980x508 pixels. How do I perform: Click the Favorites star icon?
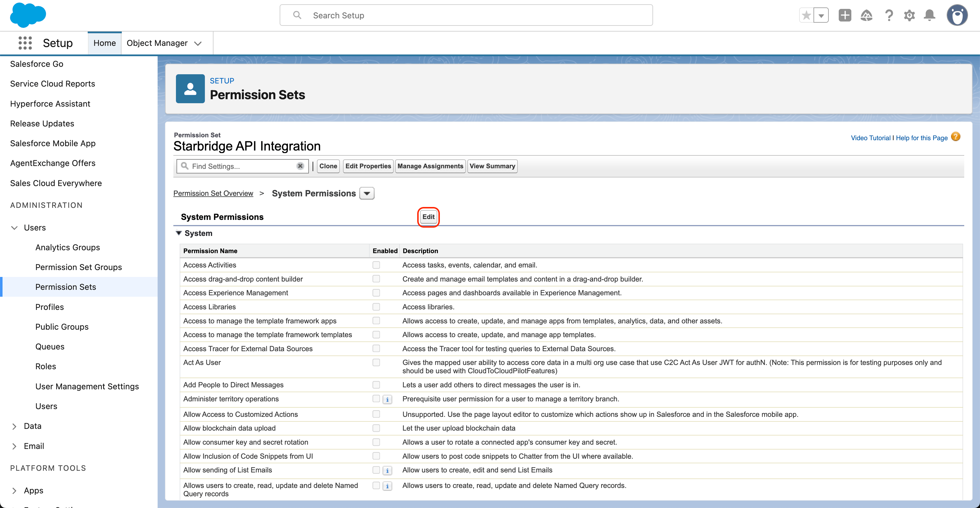[806, 15]
